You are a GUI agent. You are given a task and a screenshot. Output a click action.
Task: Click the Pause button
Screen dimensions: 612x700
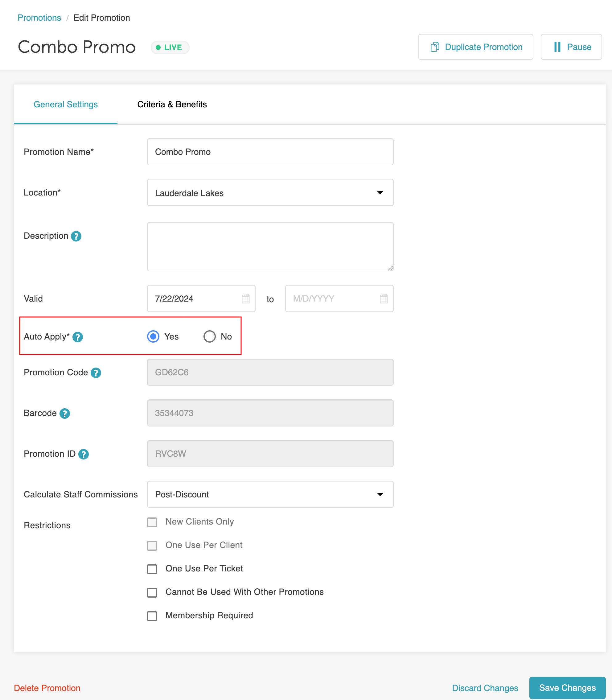[571, 47]
